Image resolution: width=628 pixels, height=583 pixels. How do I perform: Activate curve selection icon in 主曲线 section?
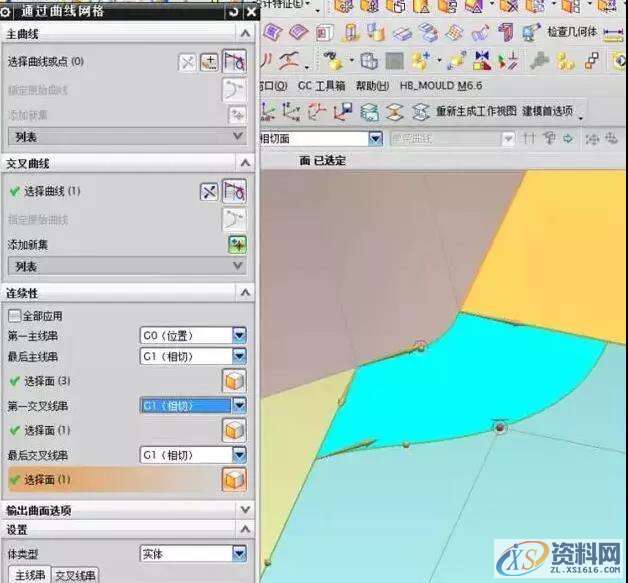click(234, 61)
